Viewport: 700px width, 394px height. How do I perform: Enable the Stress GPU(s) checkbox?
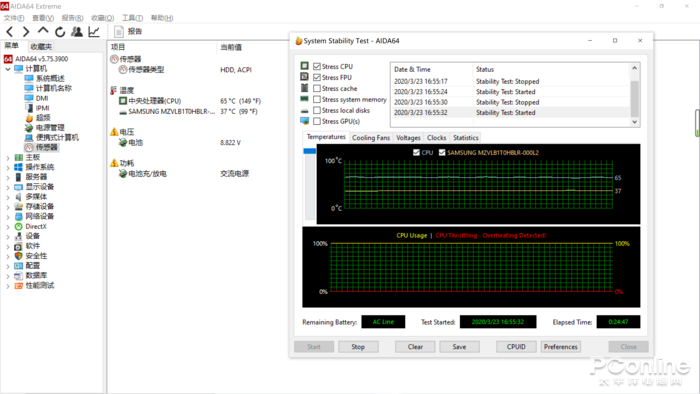point(317,121)
